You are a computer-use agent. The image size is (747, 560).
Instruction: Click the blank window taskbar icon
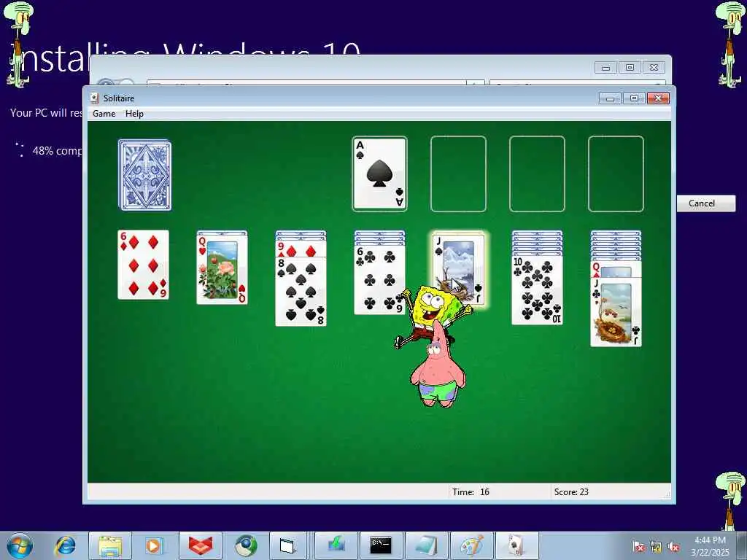pos(287,545)
